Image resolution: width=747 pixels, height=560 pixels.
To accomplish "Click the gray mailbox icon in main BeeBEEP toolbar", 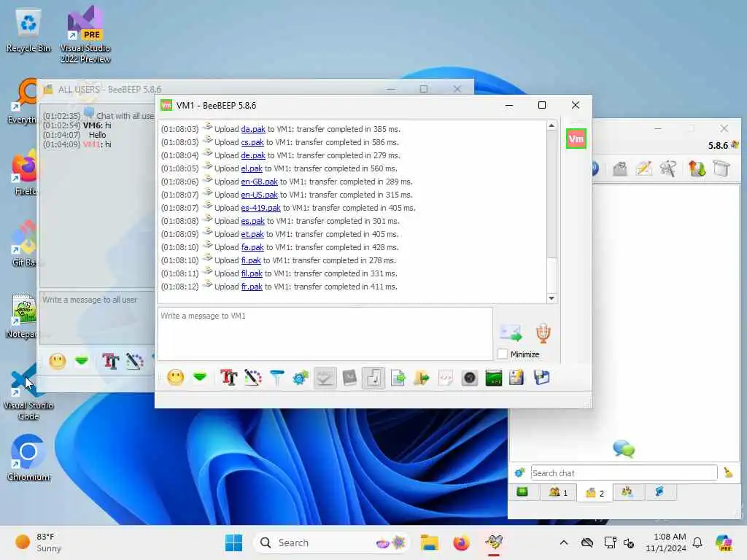I will (x=620, y=168).
